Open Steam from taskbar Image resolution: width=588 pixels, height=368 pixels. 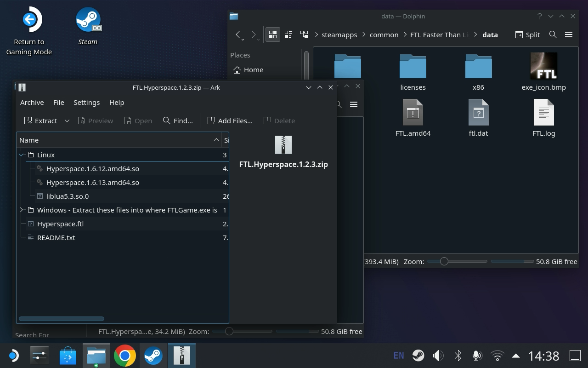153,356
